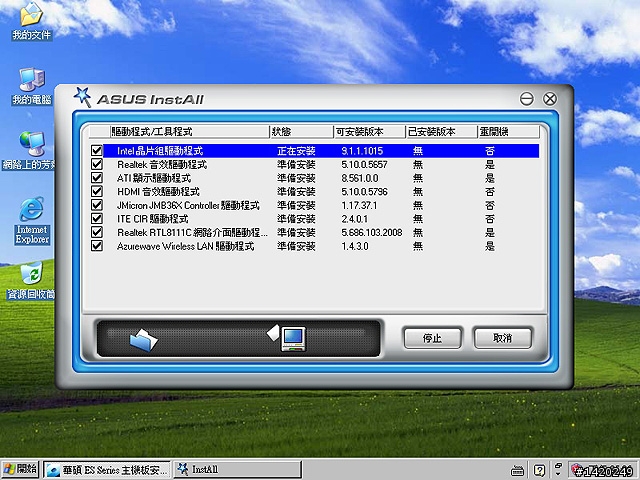This screenshot has height=480, width=640.
Task: Open the 網路上的芳鄰 desktop icon
Action: point(29,151)
